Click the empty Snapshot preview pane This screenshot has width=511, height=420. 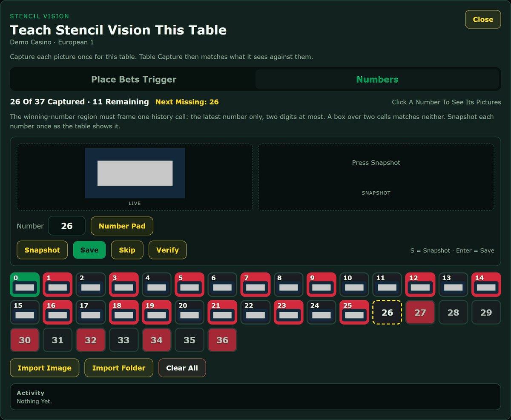point(376,177)
